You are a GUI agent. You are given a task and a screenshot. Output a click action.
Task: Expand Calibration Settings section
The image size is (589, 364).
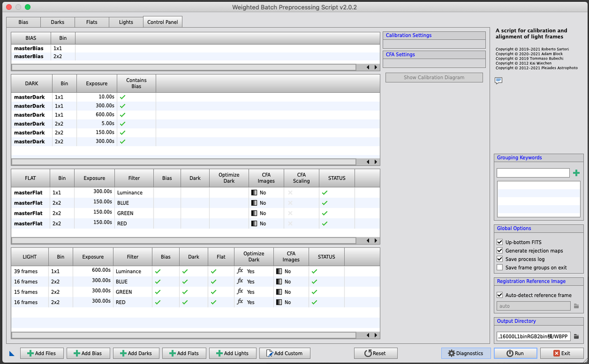tap(434, 35)
